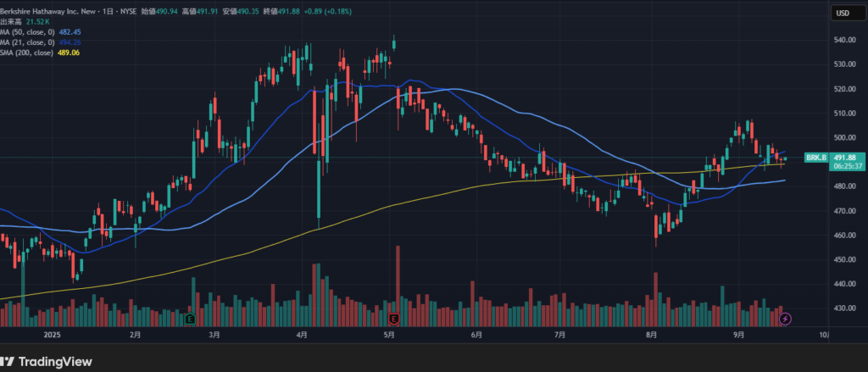Click the 3月 time axis label

[214, 335]
